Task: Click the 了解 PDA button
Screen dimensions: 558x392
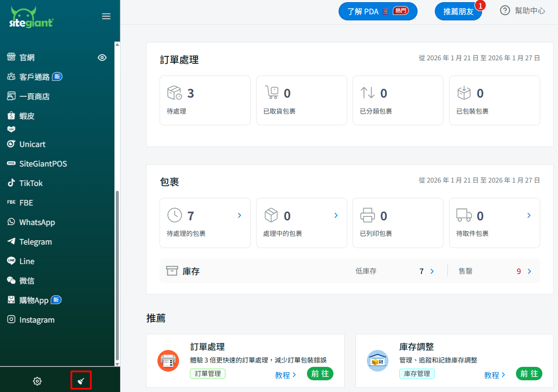Action: coord(378,11)
